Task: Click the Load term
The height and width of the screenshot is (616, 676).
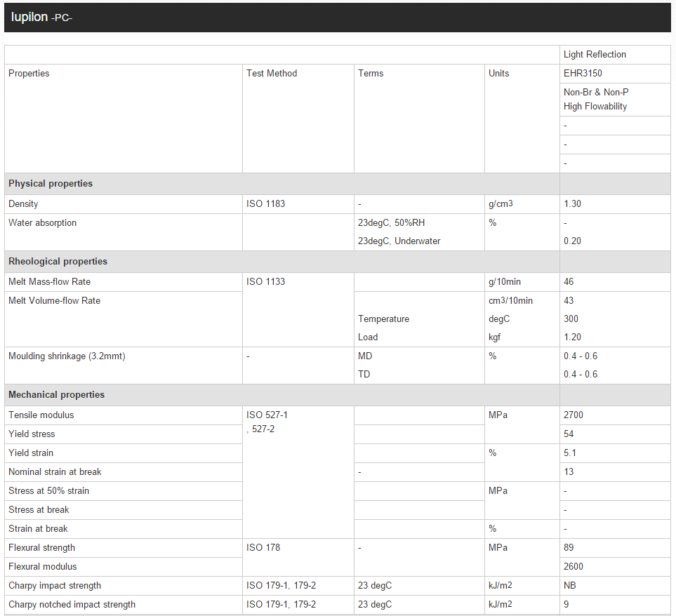Action: [x=367, y=337]
